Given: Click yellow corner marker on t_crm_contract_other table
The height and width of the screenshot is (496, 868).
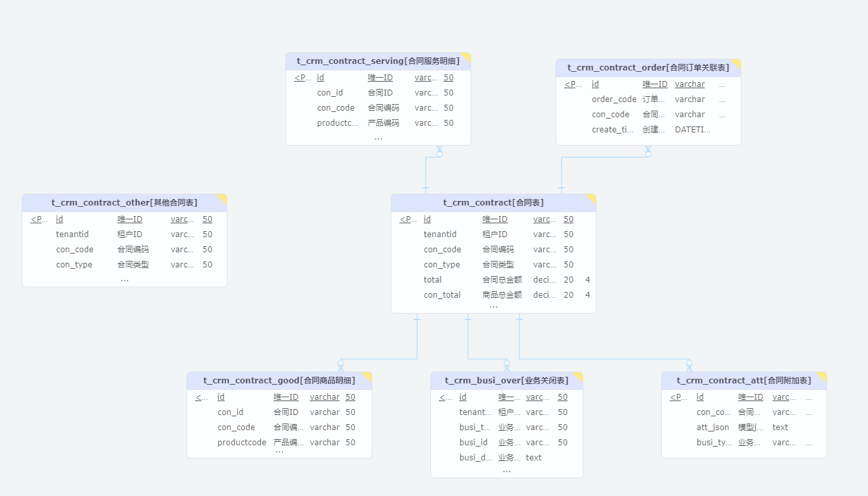Looking at the screenshot, I should (x=223, y=198).
